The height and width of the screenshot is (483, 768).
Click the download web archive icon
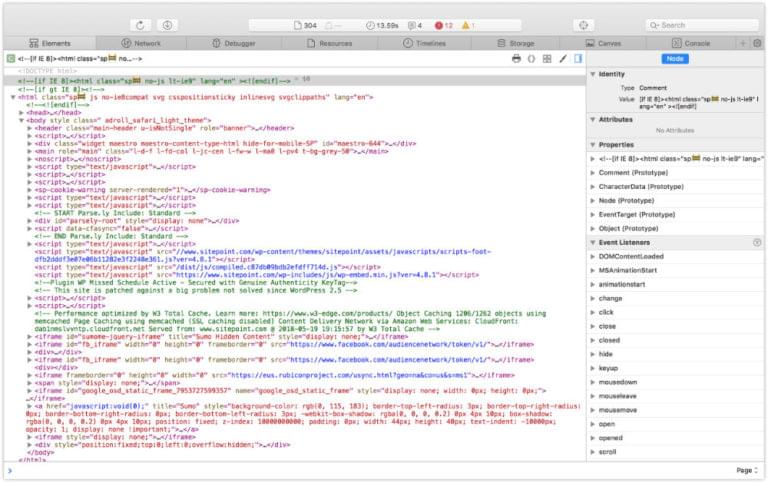coord(166,25)
